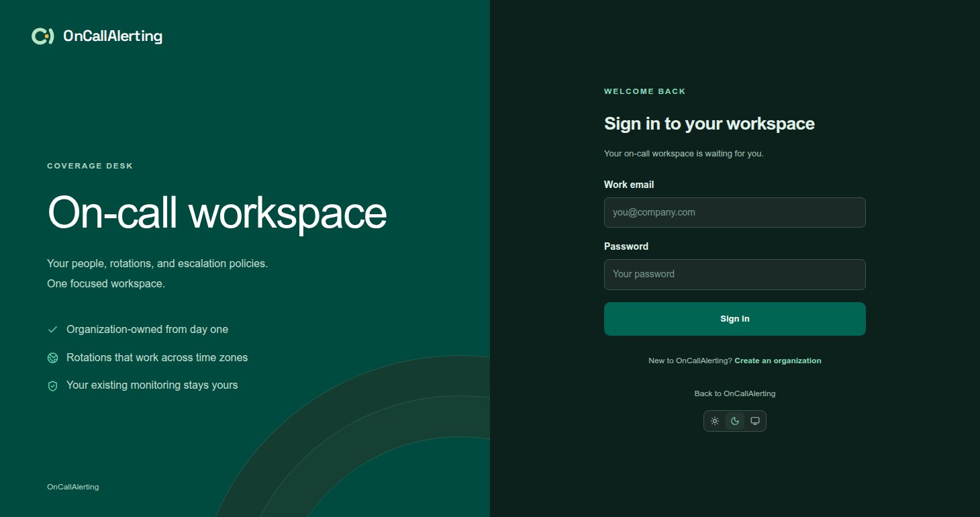Click "Your on-call workspace is waiting for you."
This screenshot has height=517, width=980.
pyautogui.click(x=684, y=153)
